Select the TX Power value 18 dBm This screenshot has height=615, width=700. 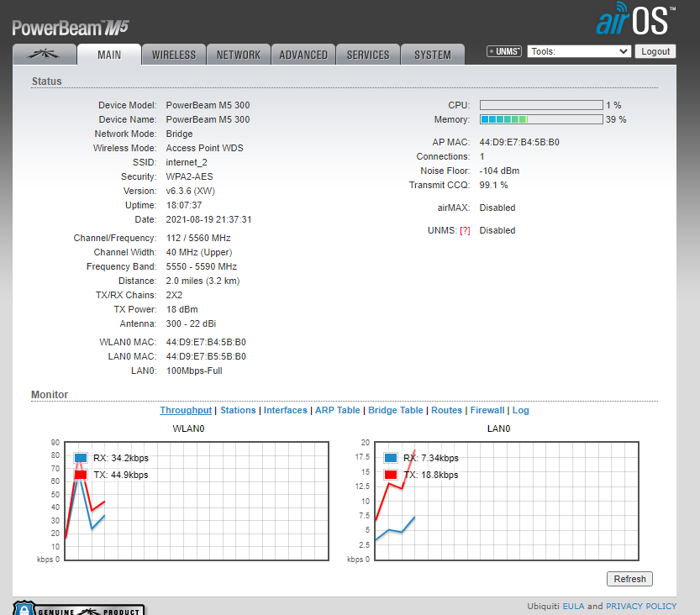tap(182, 309)
